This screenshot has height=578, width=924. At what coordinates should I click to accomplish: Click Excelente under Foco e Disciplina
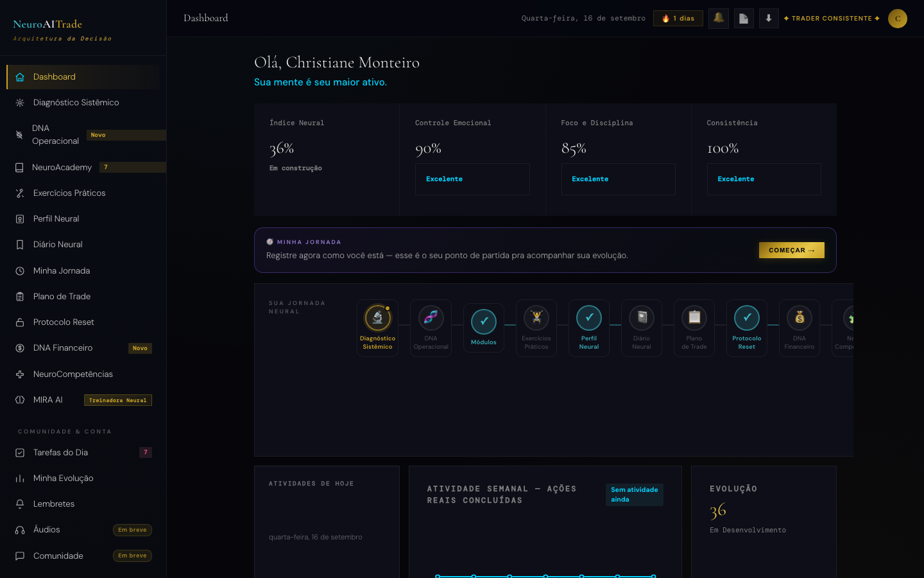coord(619,179)
